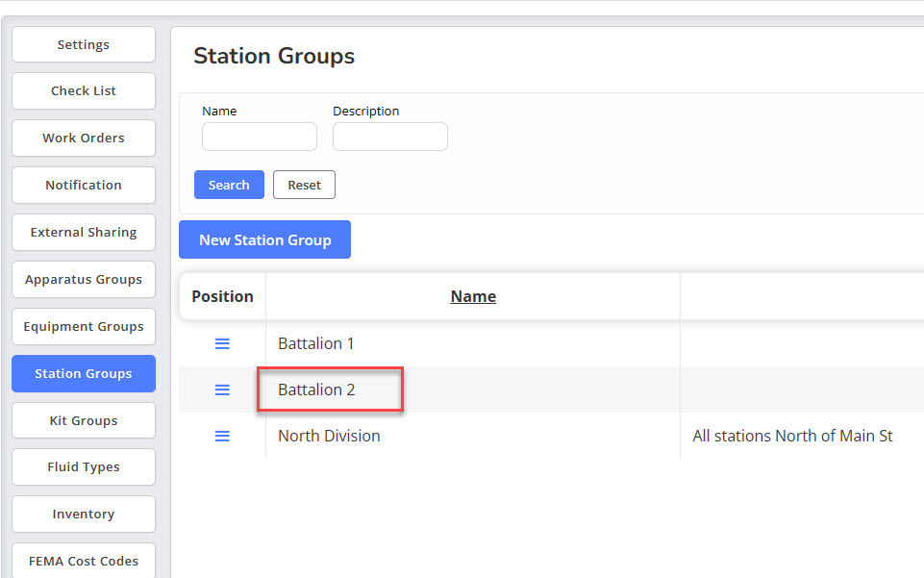924x578 pixels.
Task: Open Kit Groups in sidebar
Action: [84, 420]
